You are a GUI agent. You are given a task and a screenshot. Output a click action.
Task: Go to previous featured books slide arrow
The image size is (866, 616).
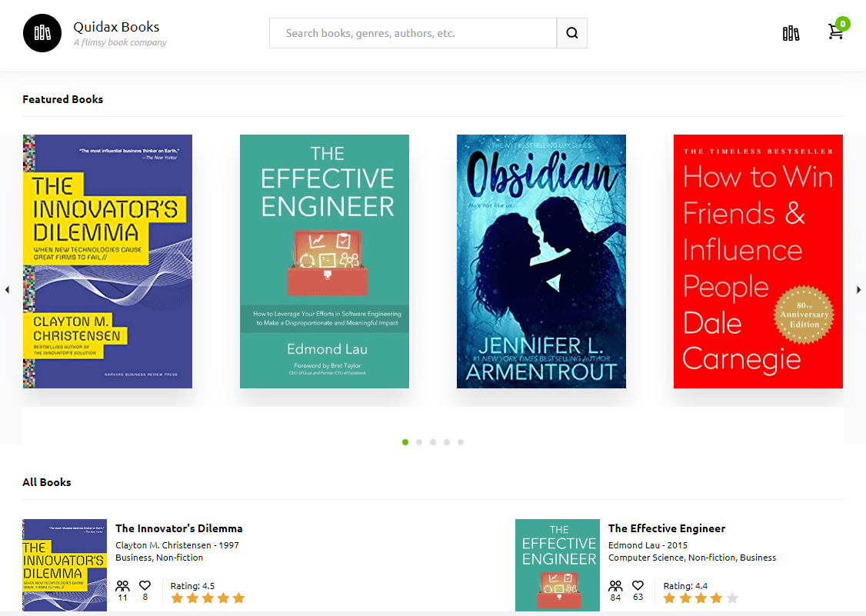[7, 289]
